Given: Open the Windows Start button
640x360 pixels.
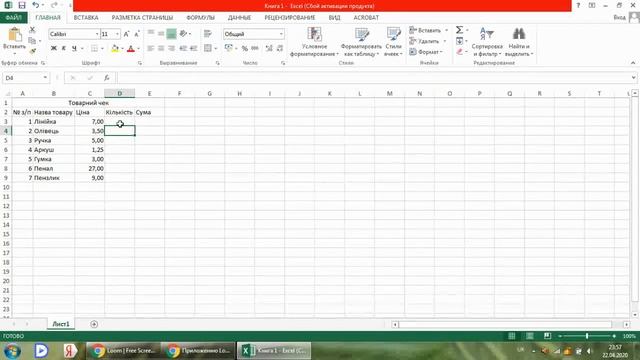Looking at the screenshot, I should (x=13, y=351).
